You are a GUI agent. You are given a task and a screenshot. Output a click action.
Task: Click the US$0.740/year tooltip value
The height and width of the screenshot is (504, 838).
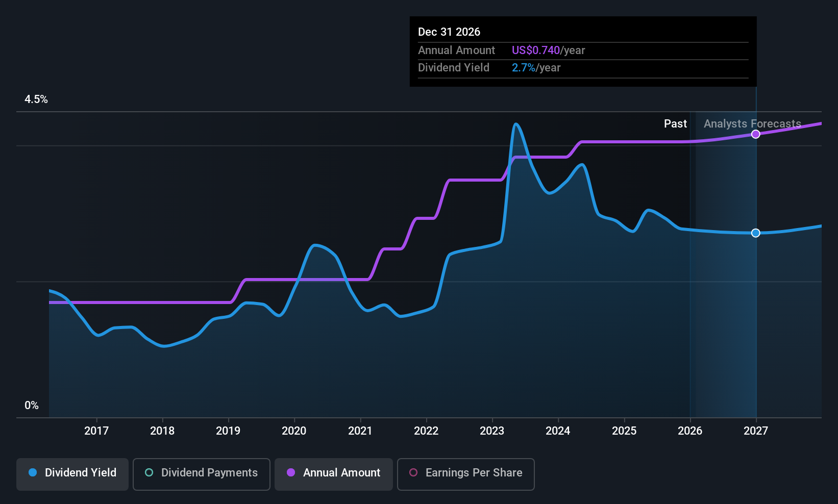click(x=548, y=51)
